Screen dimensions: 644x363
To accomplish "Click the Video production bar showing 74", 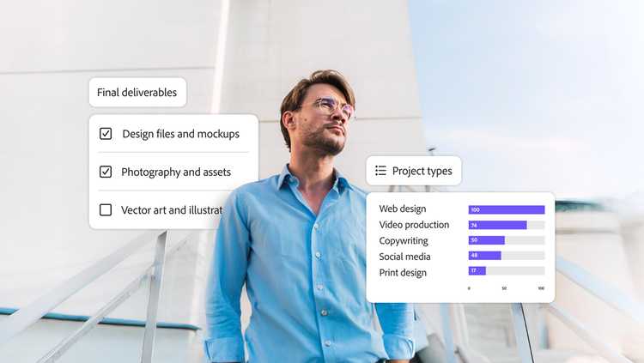I will (497, 225).
